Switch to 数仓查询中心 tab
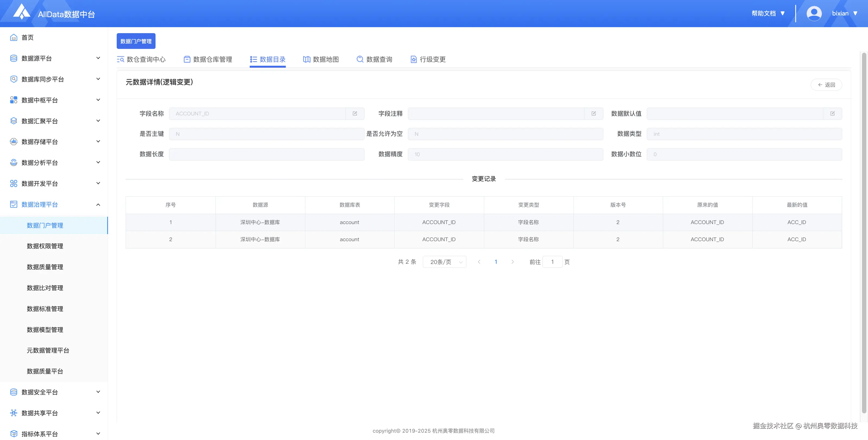 pos(141,59)
